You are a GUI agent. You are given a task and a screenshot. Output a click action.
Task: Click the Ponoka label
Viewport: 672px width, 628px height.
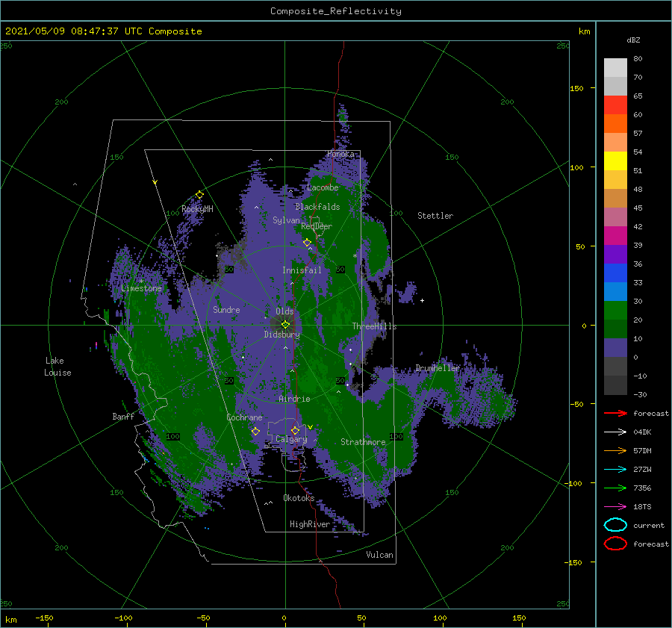[x=340, y=154]
